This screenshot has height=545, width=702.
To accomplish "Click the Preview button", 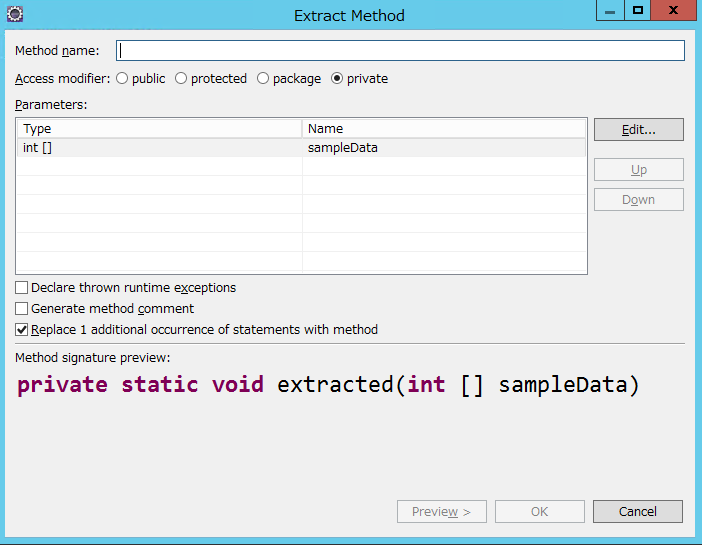I will pyautogui.click(x=441, y=511).
